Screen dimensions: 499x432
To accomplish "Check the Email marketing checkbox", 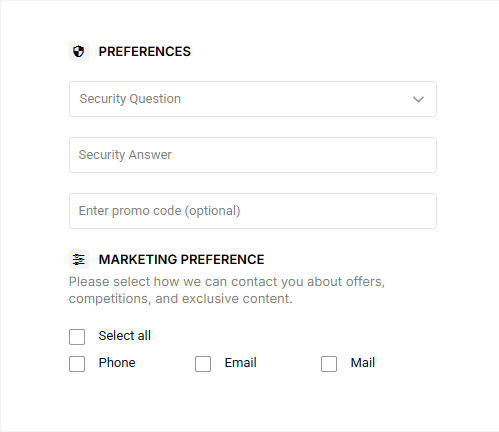I will pos(203,364).
